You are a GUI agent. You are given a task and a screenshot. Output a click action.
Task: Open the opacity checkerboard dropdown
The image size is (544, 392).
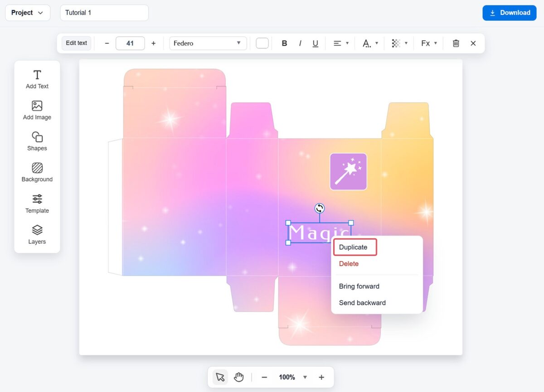(399, 44)
